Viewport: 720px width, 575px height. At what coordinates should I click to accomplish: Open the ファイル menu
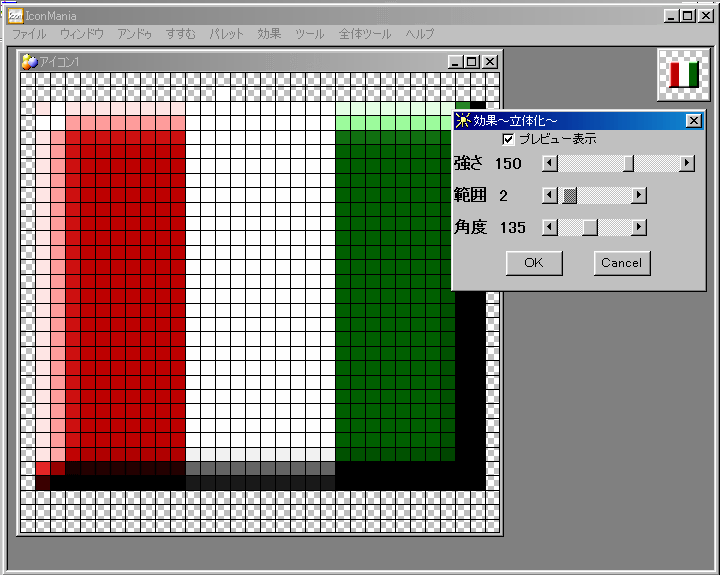[29, 34]
